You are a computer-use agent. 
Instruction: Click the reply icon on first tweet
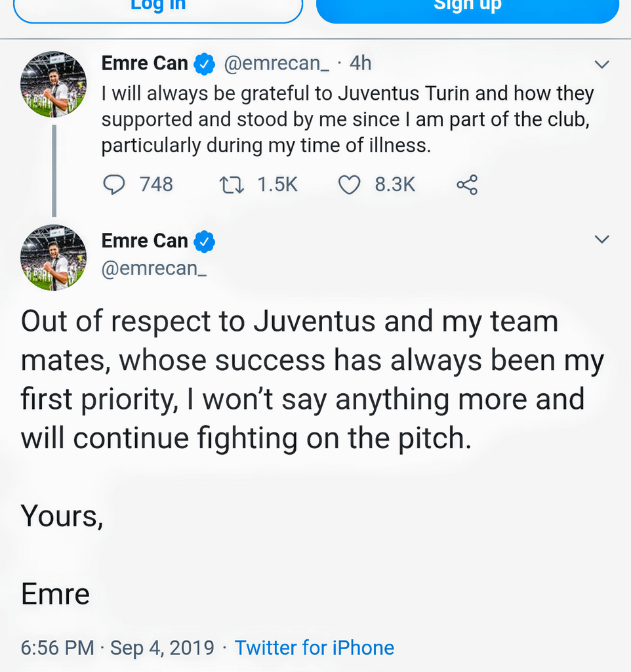115,185
